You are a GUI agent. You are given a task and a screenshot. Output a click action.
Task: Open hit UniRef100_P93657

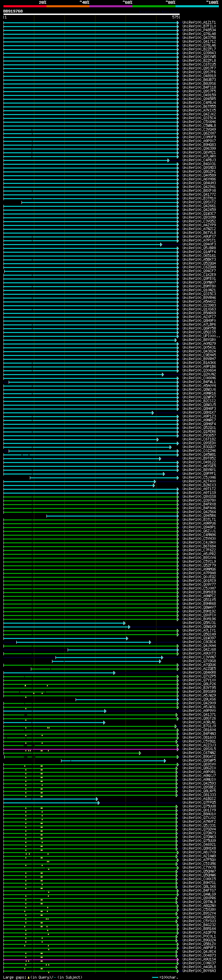pos(199,435)
